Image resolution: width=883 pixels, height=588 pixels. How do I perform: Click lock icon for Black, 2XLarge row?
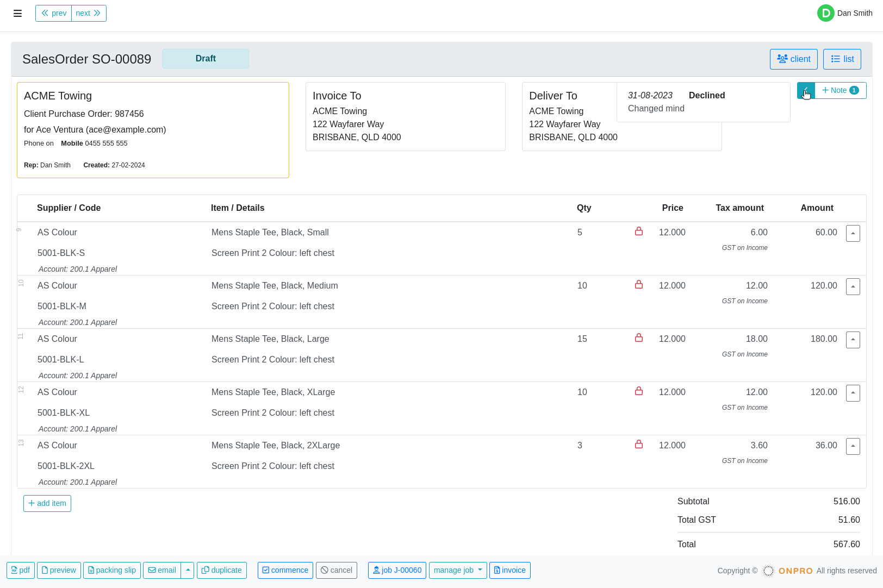[x=639, y=445]
